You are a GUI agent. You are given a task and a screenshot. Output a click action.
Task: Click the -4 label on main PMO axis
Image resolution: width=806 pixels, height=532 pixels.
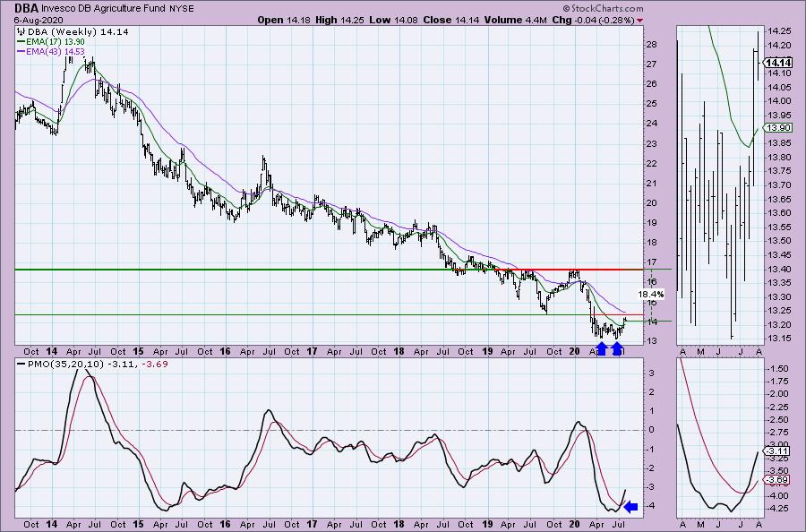(x=651, y=506)
